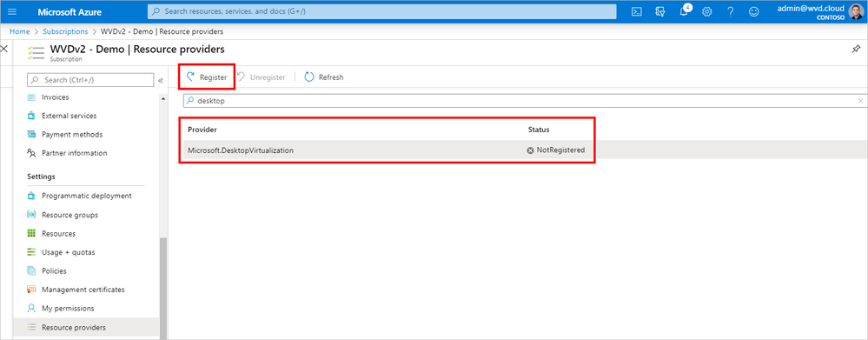Click the Resource groups cube icon
Screen dimensions: 868x340
(x=31, y=214)
